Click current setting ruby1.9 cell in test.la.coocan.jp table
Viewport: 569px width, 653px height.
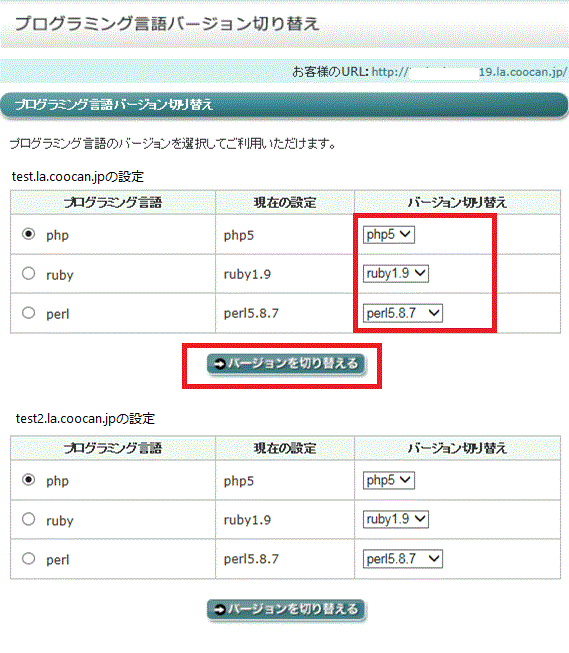point(285,274)
